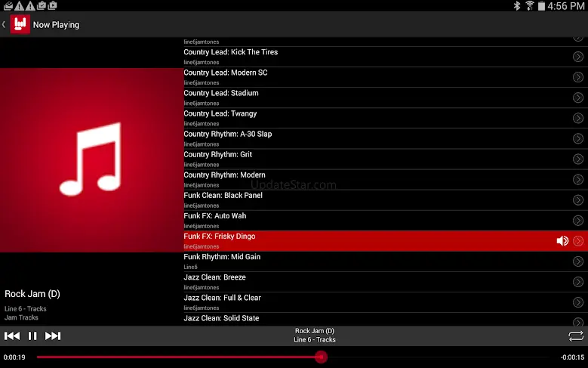Tap the Wi-Fi status icon
This screenshot has height=368, width=588.
point(529,5)
